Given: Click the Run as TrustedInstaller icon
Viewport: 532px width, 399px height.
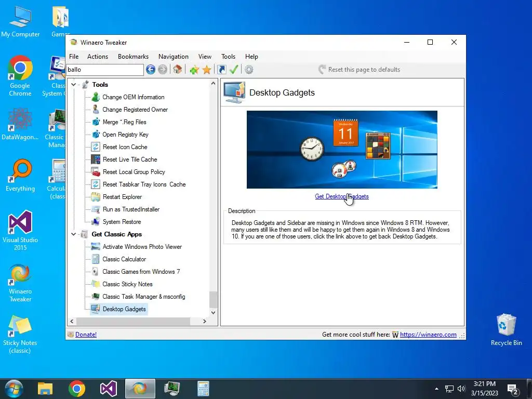Looking at the screenshot, I should 96,209.
